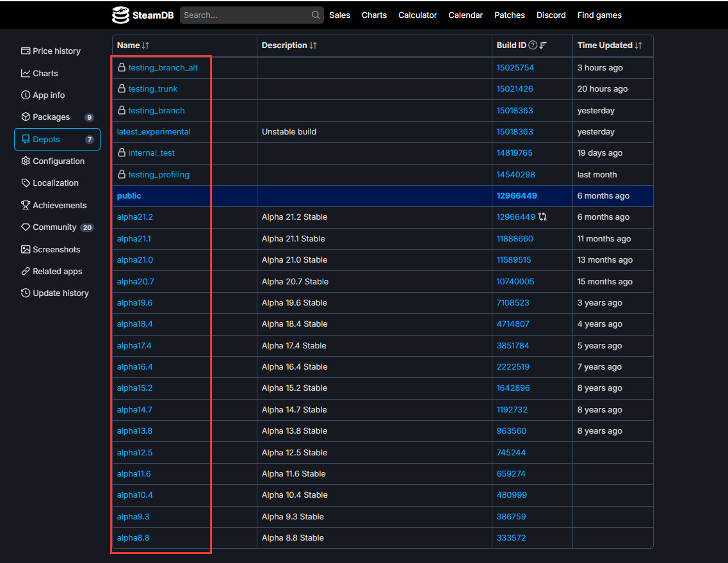This screenshot has height=563, width=728.
Task: Open the alpha13.8 branch link
Action: coord(134,431)
